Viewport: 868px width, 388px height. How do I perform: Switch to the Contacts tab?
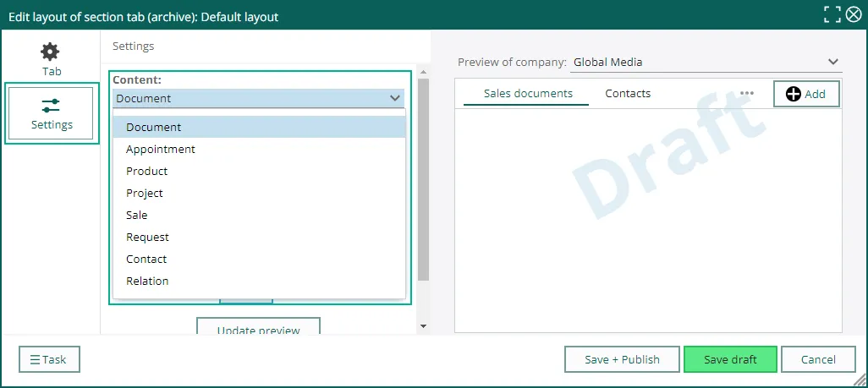click(x=628, y=94)
